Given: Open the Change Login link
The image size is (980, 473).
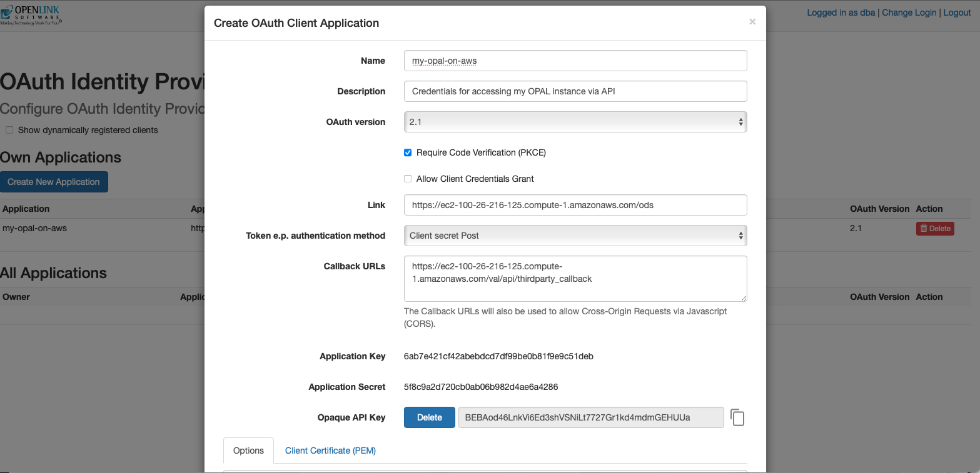Looking at the screenshot, I should tap(909, 12).
